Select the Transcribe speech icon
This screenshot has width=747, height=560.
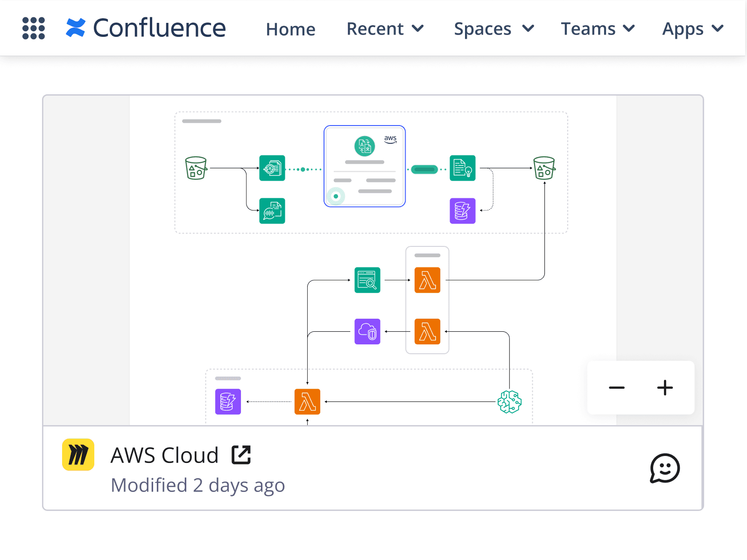(x=272, y=211)
